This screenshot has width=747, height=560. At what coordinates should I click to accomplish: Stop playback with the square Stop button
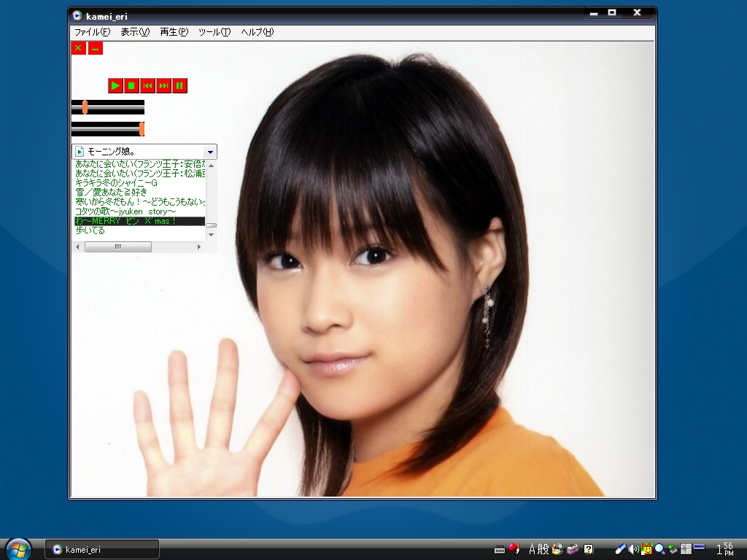pos(131,86)
